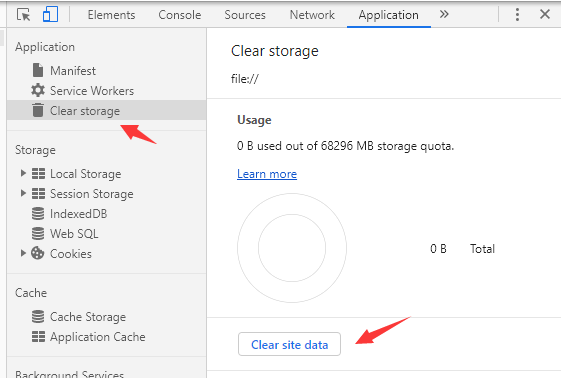Click the Clear storage trash icon
561x378 pixels.
(38, 110)
